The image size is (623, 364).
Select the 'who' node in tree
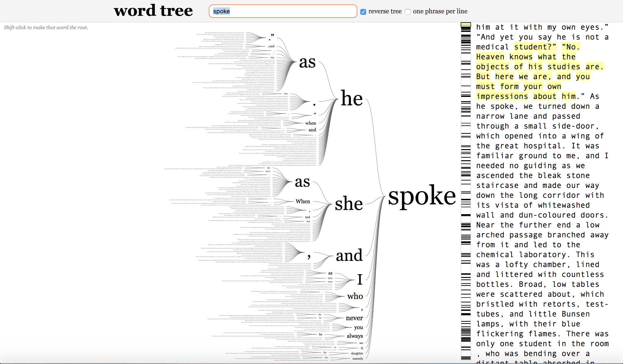pyautogui.click(x=355, y=296)
